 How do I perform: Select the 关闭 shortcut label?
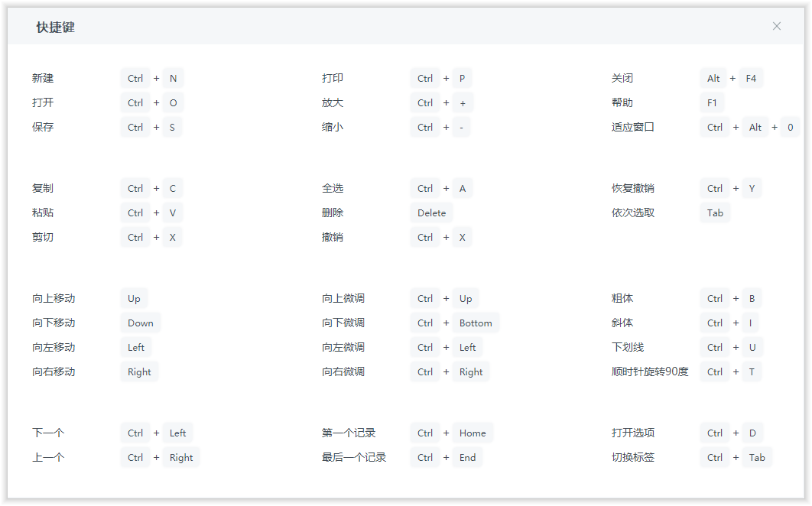coord(622,78)
